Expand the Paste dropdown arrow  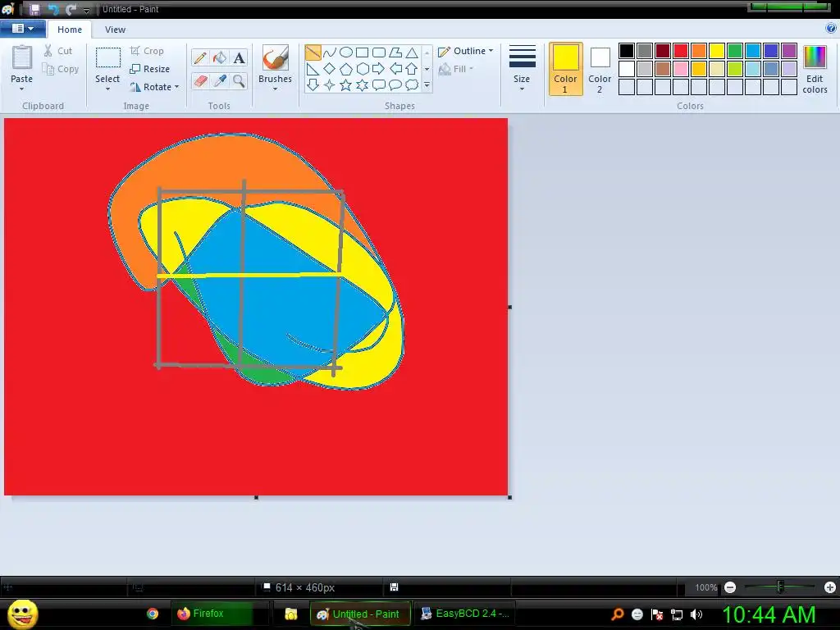pyautogui.click(x=21, y=89)
